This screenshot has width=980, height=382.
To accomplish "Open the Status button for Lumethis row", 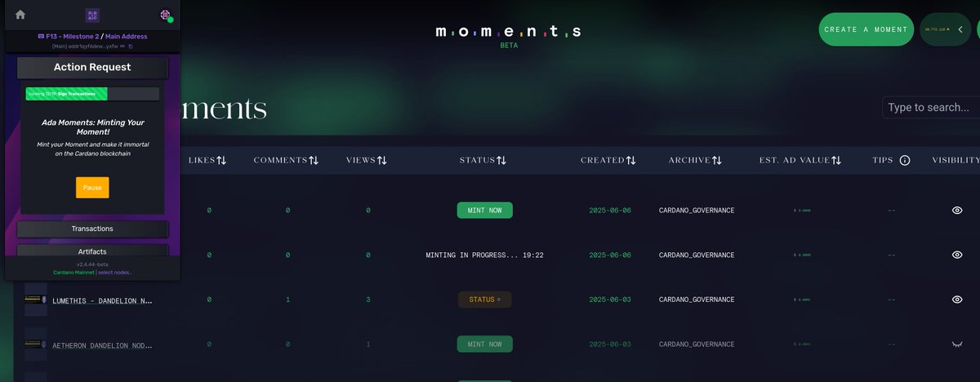I will [x=484, y=300].
